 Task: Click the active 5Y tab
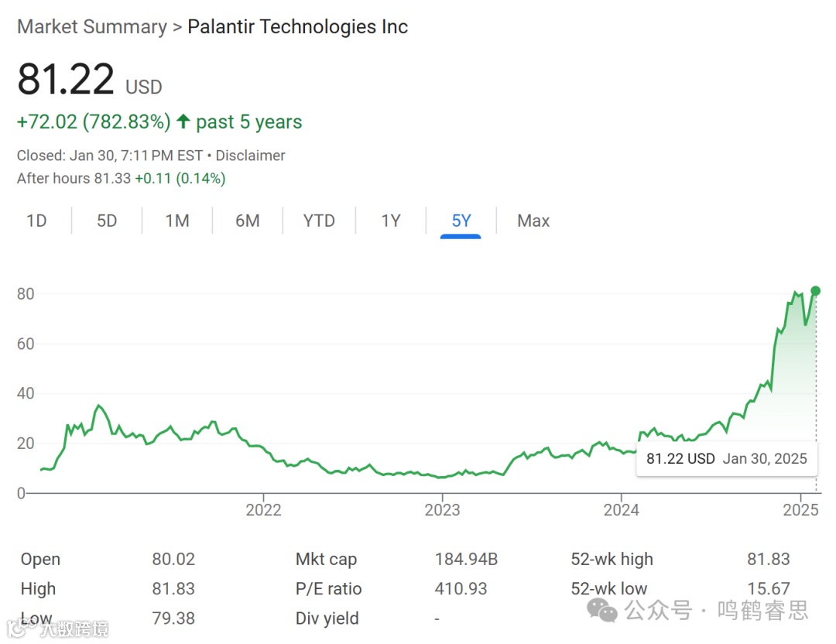461,221
